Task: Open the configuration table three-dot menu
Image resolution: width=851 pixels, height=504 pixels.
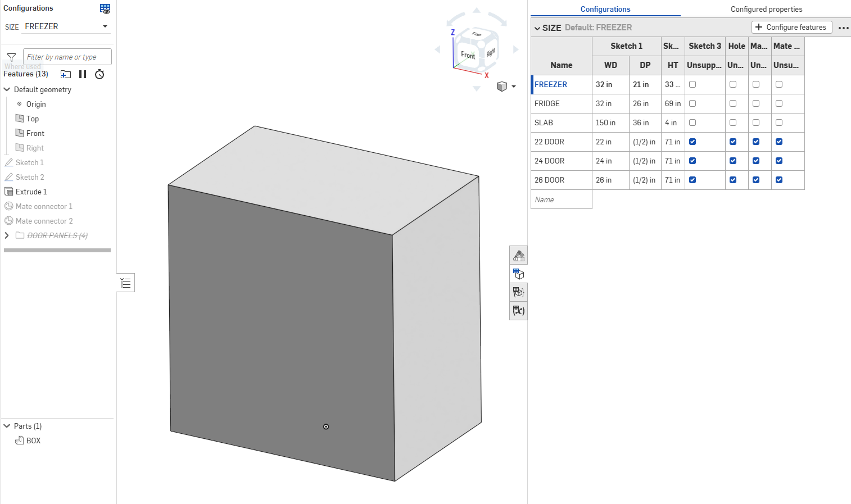Action: [843, 28]
